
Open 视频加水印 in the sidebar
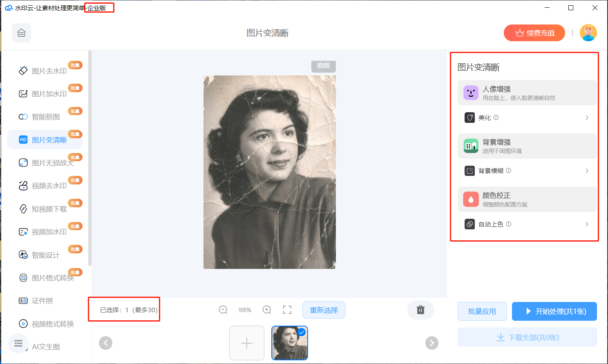point(45,232)
